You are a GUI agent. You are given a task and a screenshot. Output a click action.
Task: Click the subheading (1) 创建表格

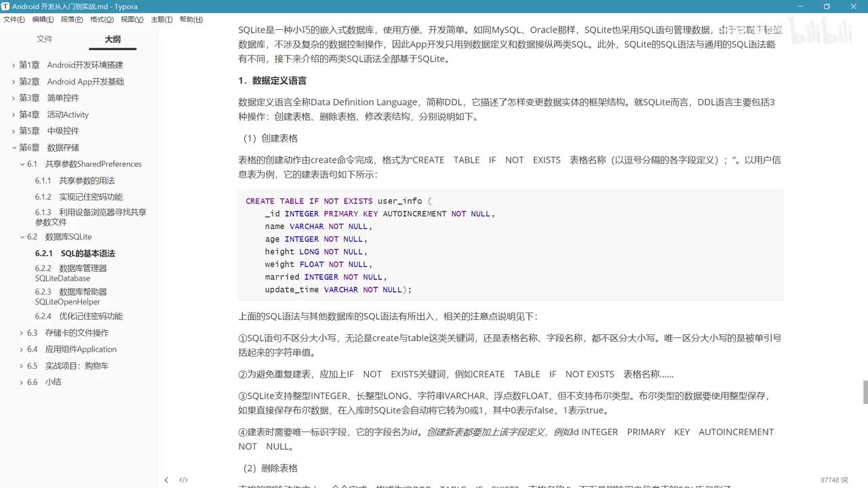(x=271, y=138)
